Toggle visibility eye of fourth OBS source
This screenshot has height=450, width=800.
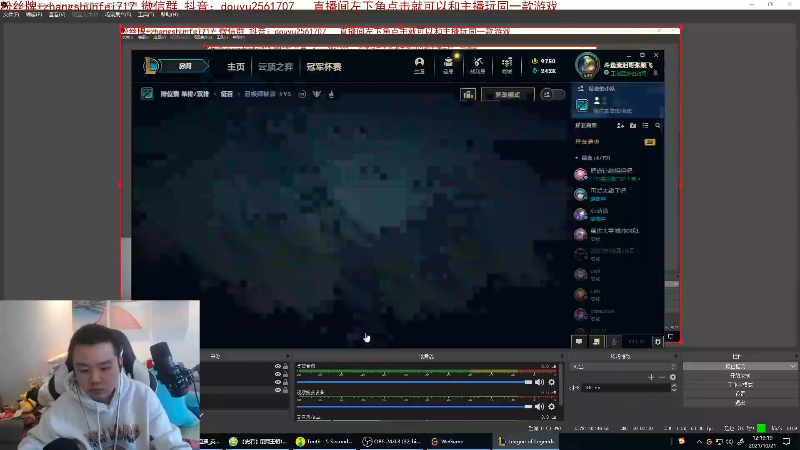tap(278, 390)
